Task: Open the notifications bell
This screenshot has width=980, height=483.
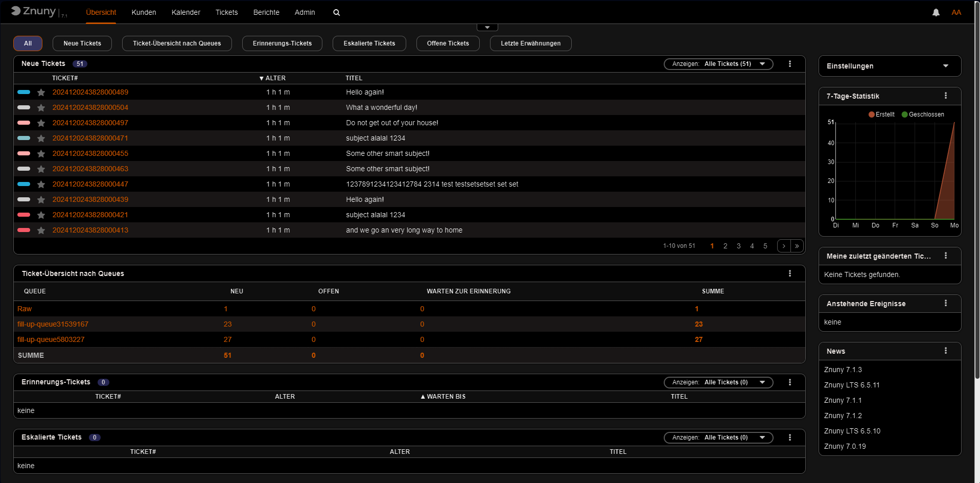Action: pyautogui.click(x=936, y=13)
